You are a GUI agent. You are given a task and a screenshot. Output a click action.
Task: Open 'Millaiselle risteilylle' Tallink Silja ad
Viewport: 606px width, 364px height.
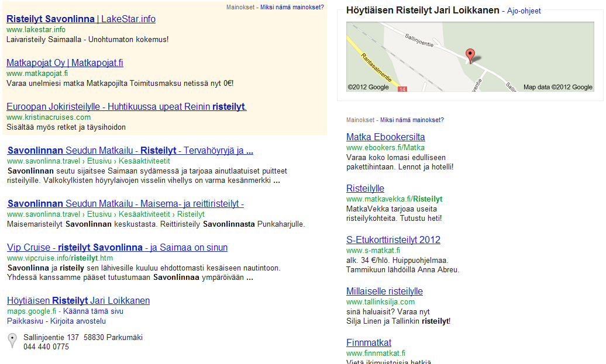coord(384,292)
